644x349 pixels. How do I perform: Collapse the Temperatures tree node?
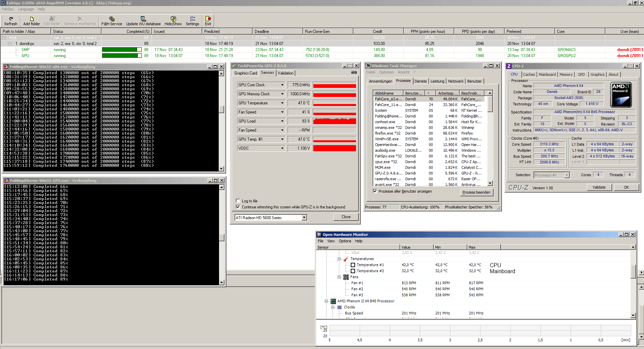coord(339,259)
